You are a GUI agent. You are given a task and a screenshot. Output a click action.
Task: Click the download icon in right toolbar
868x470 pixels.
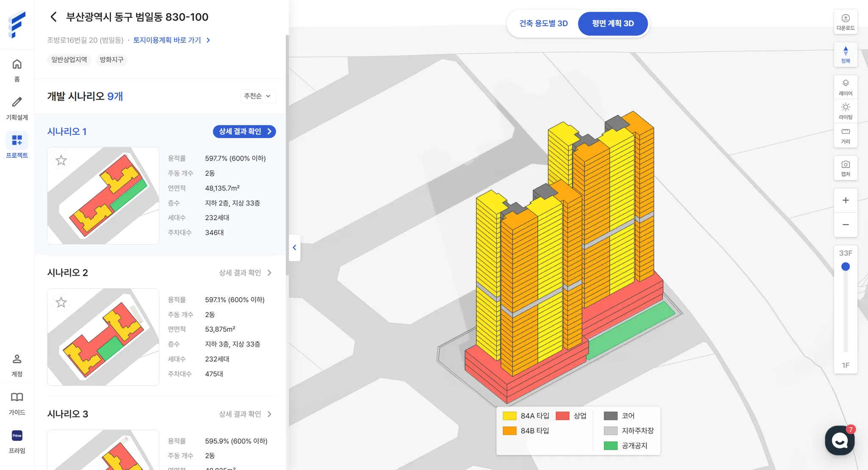click(845, 22)
